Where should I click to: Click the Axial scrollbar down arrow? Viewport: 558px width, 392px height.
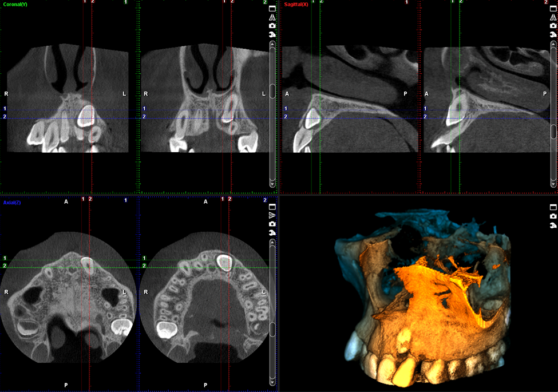coord(272,382)
